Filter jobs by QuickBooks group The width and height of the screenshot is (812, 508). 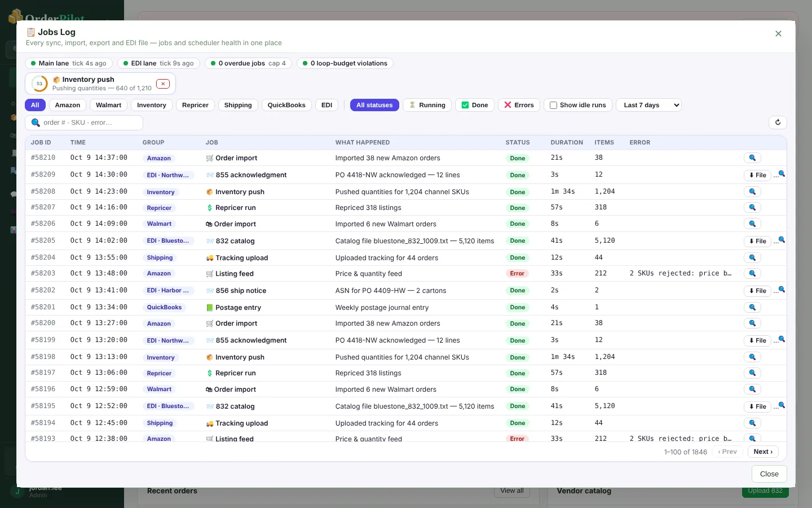(286, 105)
